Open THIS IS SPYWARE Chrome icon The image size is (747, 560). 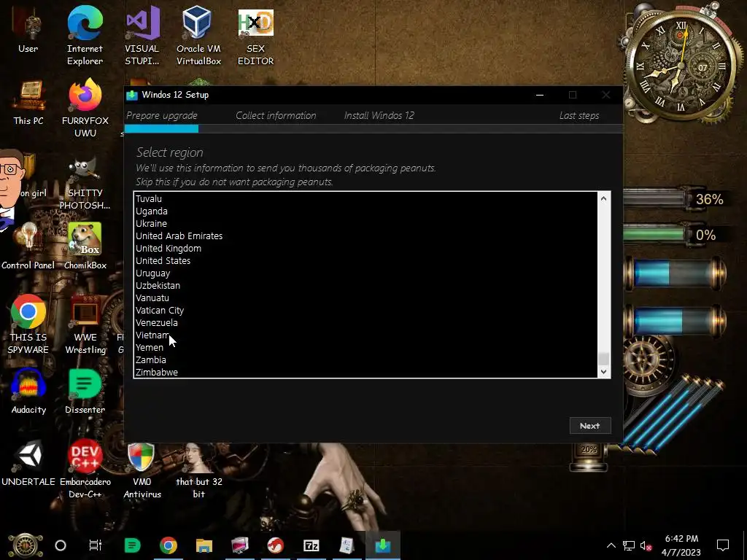tap(28, 325)
